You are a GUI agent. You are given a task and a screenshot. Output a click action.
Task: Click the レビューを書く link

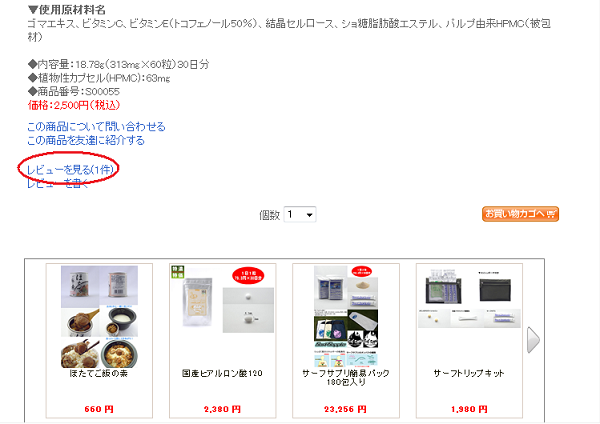coord(57,184)
